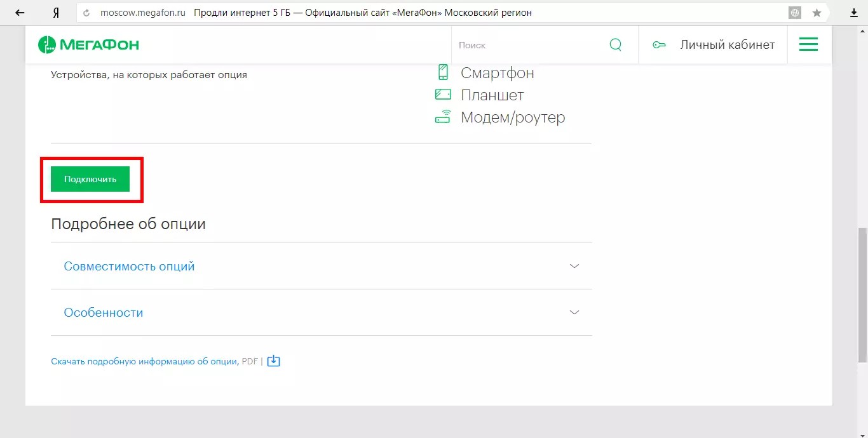Bookmark the page with the star icon
This screenshot has height=438, width=868.
tap(817, 13)
